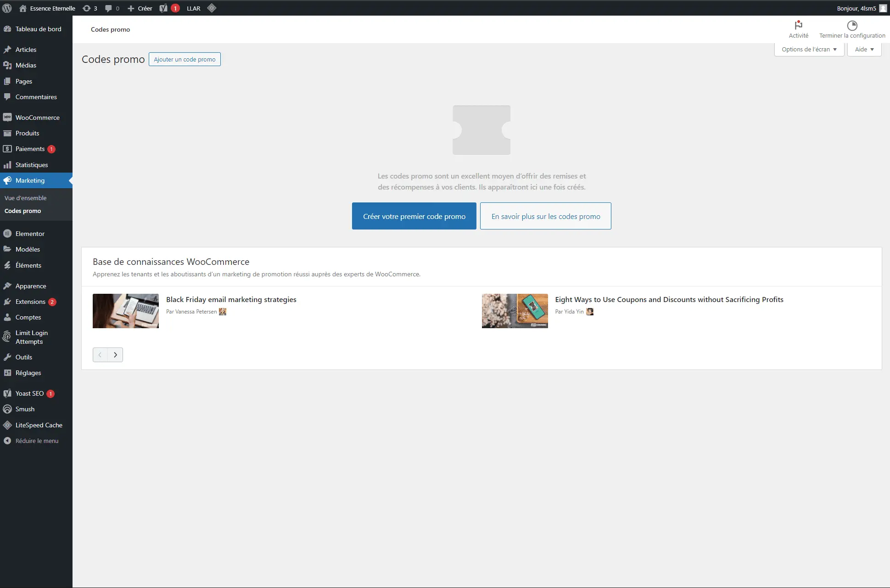Screen dimensions: 890x588
Task: Click the Terminer la configuration progress icon
Action: tap(852, 25)
